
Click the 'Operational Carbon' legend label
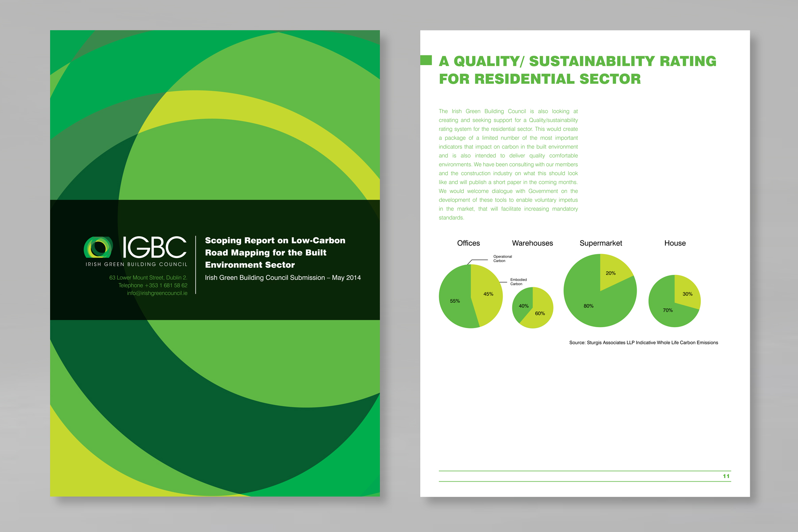pos(502,258)
